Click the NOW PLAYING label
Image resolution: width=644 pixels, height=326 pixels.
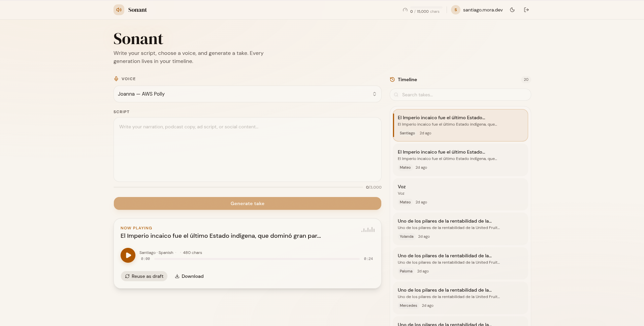(136, 228)
